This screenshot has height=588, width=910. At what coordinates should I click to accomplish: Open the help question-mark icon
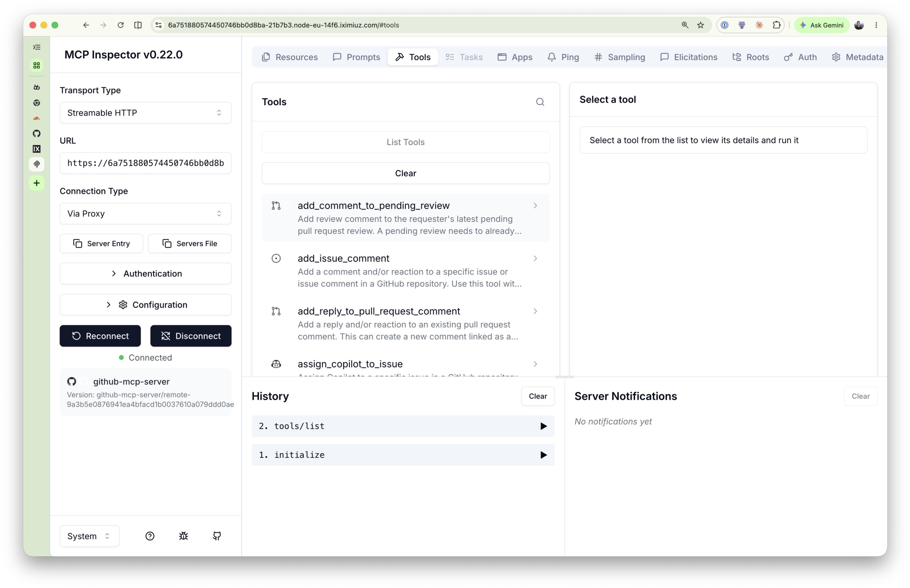click(150, 536)
